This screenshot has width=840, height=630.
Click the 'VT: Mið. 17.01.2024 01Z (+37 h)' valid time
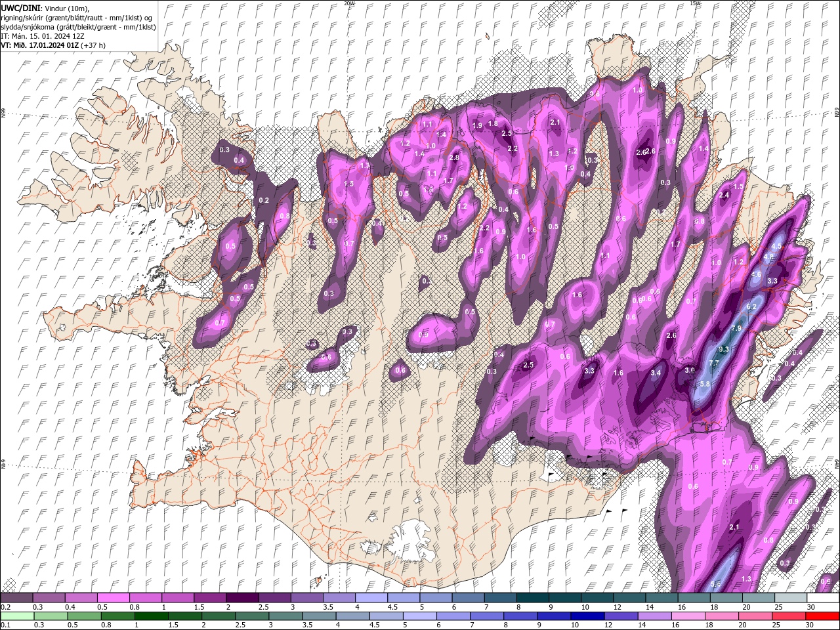52,45
